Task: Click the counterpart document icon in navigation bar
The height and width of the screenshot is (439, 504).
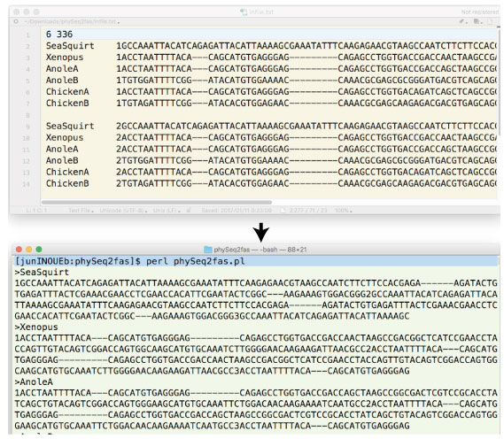Action: pos(477,21)
